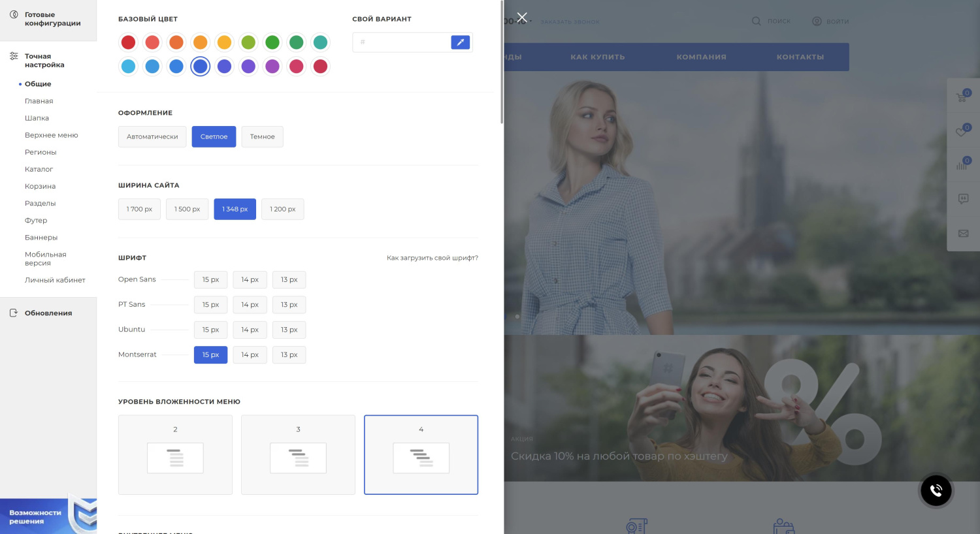Select 'Автоматически' theme button
980x534 pixels.
(x=152, y=137)
